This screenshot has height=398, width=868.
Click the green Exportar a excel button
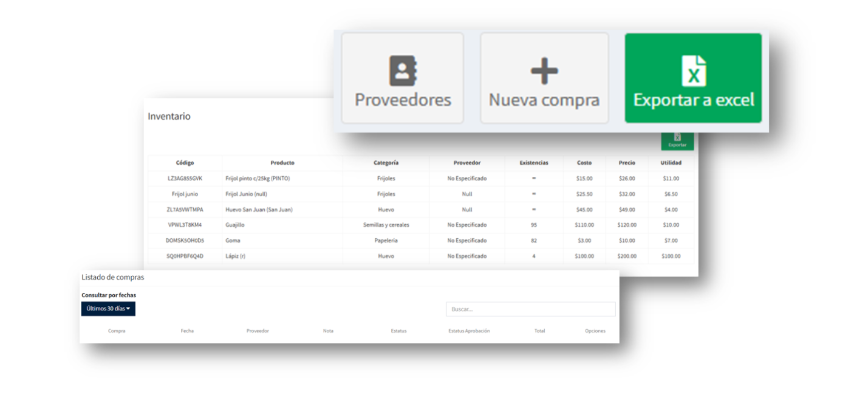pyautogui.click(x=693, y=78)
